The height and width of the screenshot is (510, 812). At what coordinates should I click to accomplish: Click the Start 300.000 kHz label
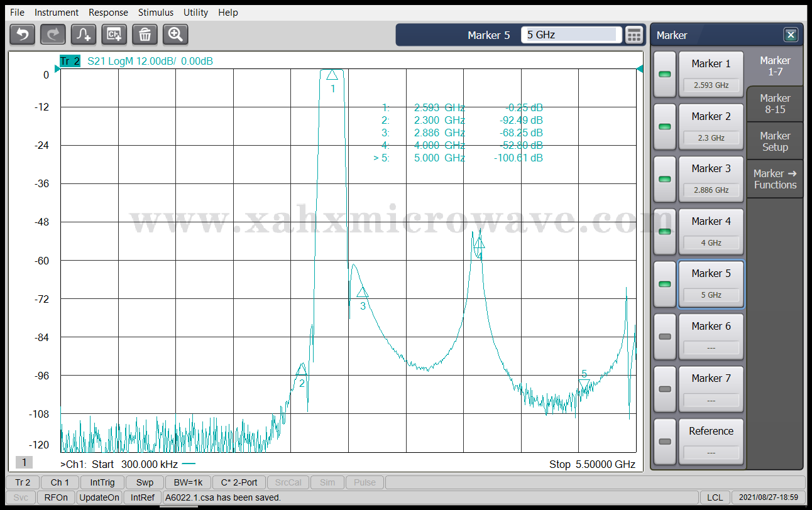(134, 465)
